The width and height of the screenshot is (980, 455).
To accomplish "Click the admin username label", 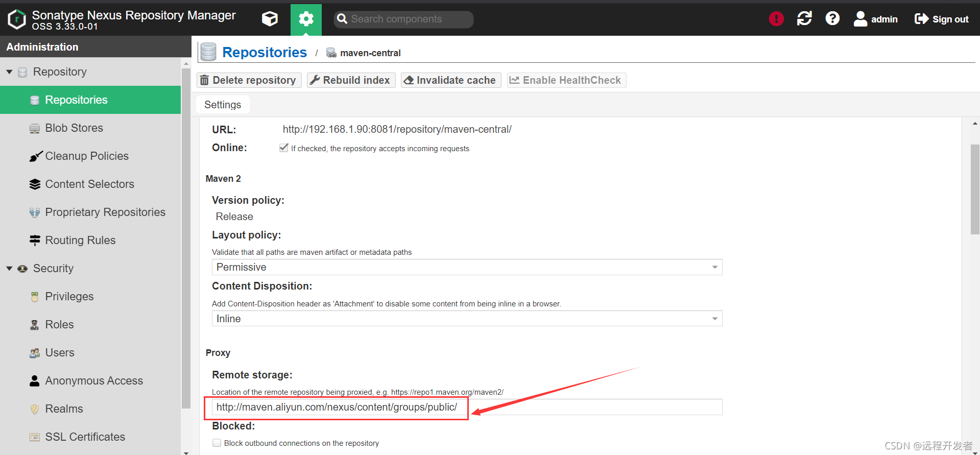I will pos(884,19).
